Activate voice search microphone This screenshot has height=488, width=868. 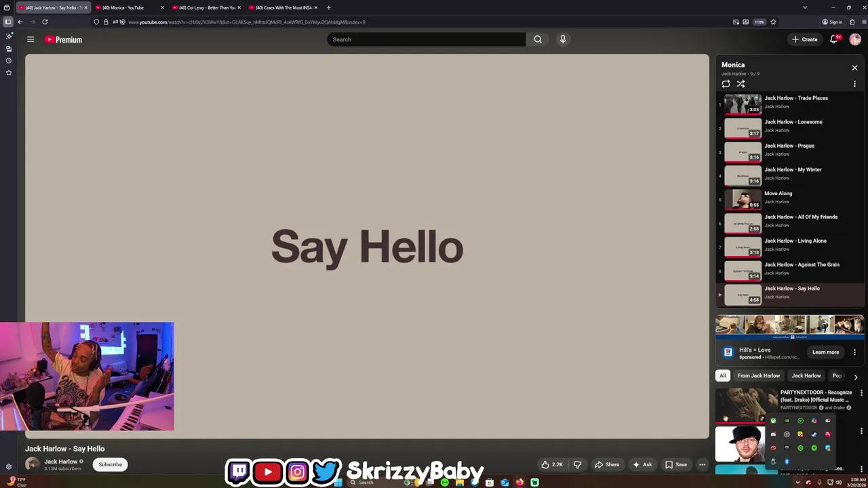(x=563, y=39)
